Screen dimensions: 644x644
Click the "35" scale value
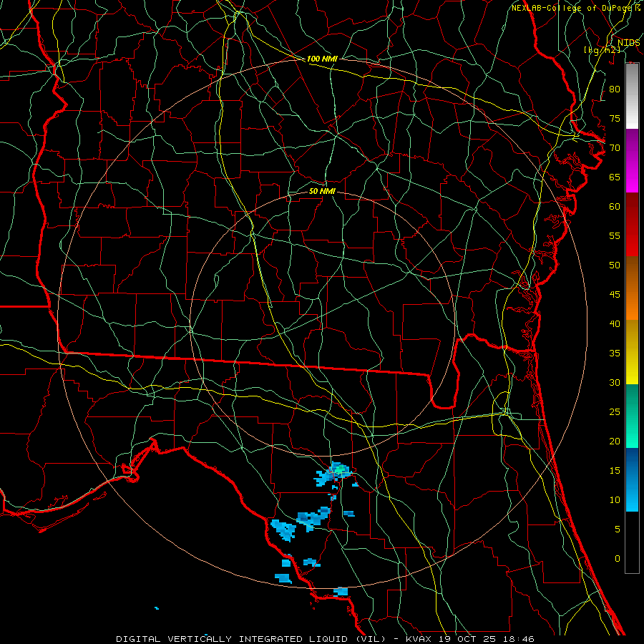click(x=615, y=353)
